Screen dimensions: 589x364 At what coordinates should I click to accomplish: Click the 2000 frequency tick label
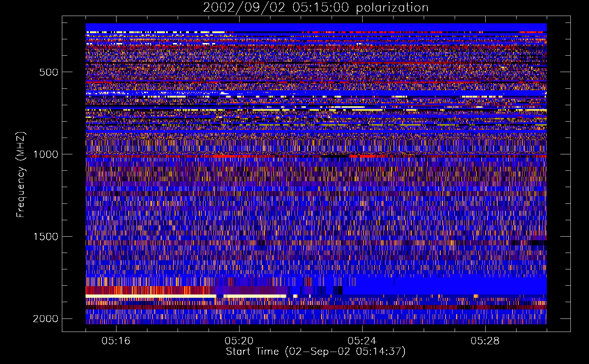(x=46, y=319)
